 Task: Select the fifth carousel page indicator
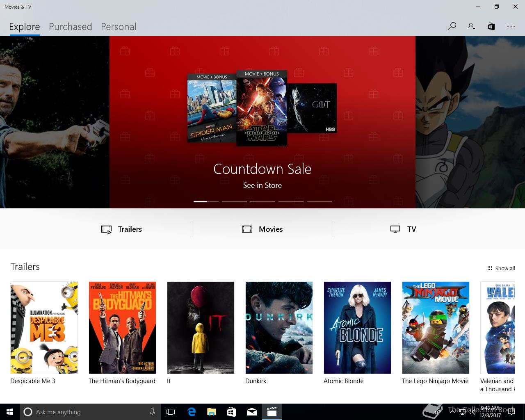(319, 201)
